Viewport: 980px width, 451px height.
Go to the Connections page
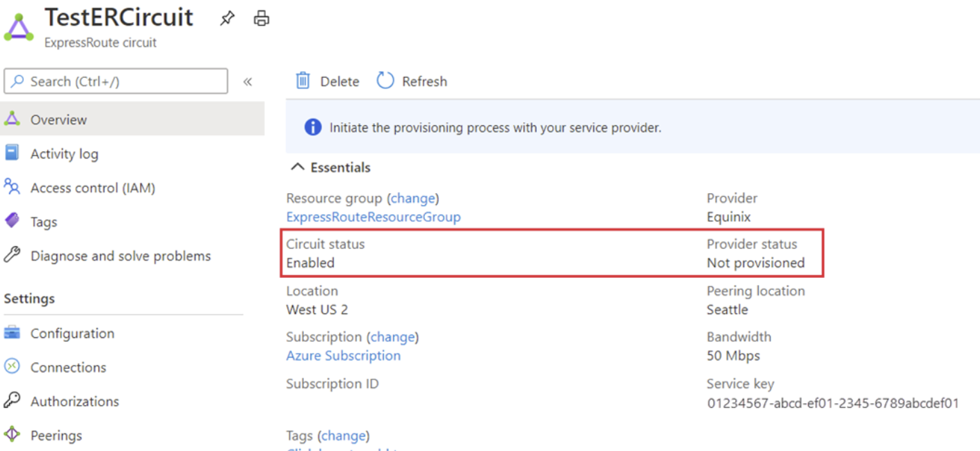[68, 368]
